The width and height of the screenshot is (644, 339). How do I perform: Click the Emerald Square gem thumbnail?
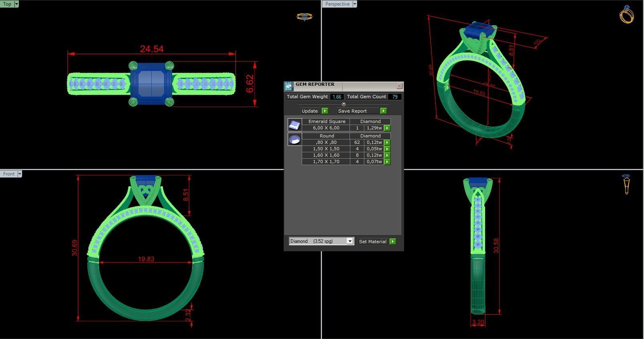tap(295, 125)
